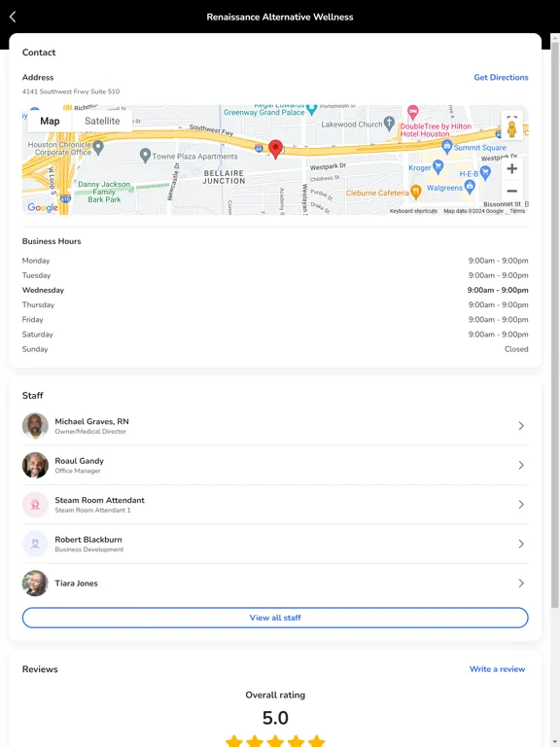Select Cleburne Cafeteria restaurant marker

416,192
